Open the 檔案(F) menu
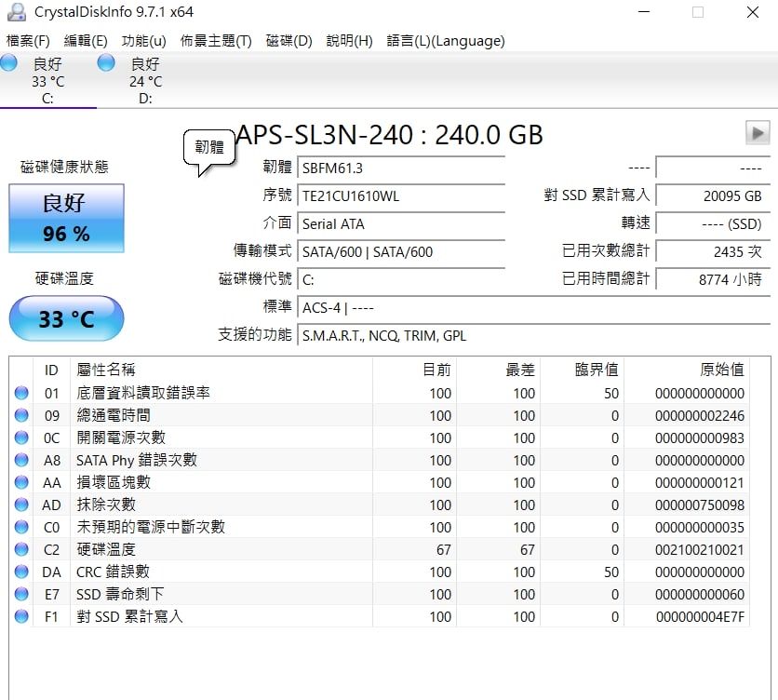778x700 pixels. click(x=28, y=41)
